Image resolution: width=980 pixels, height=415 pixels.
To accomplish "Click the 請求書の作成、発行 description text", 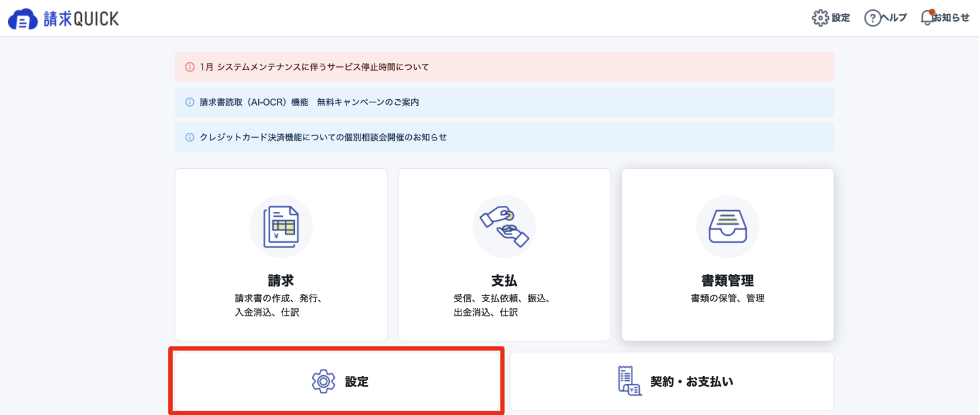I will click(278, 305).
